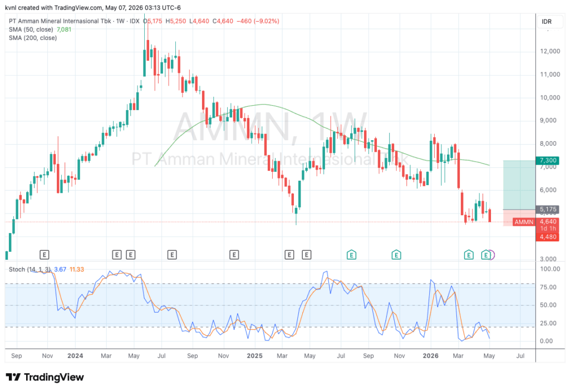Open the gray E earnings marker just before May 2024

(130, 255)
